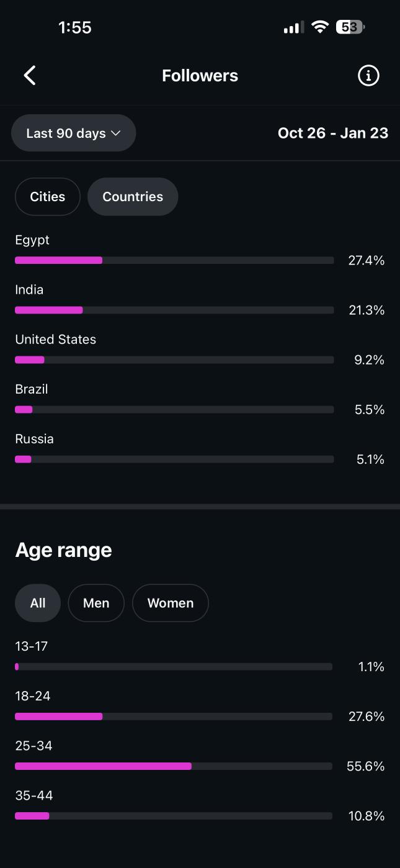The width and height of the screenshot is (400, 868).
Task: Tap the India percentage bar
Action: click(x=174, y=310)
